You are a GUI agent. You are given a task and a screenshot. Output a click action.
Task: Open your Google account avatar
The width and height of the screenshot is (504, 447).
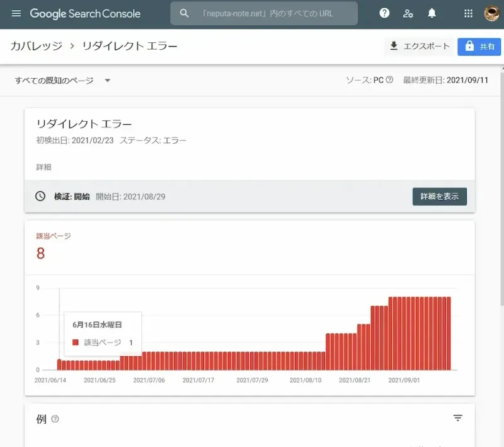click(491, 13)
